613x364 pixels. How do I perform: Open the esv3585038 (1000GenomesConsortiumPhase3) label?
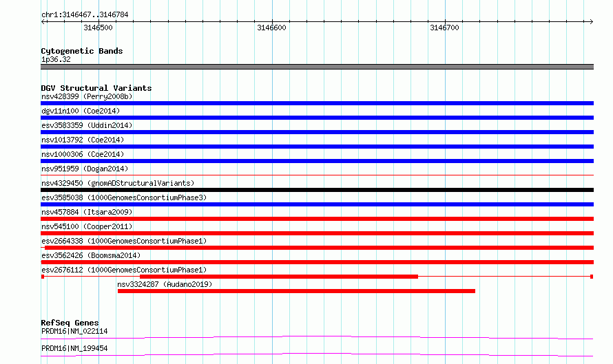tap(124, 197)
